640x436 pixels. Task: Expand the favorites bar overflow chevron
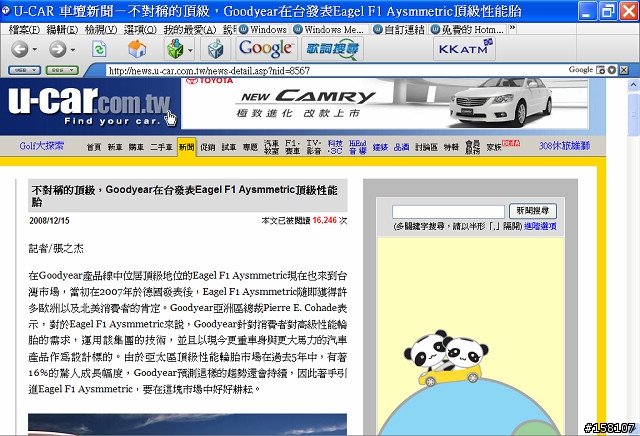[x=513, y=29]
